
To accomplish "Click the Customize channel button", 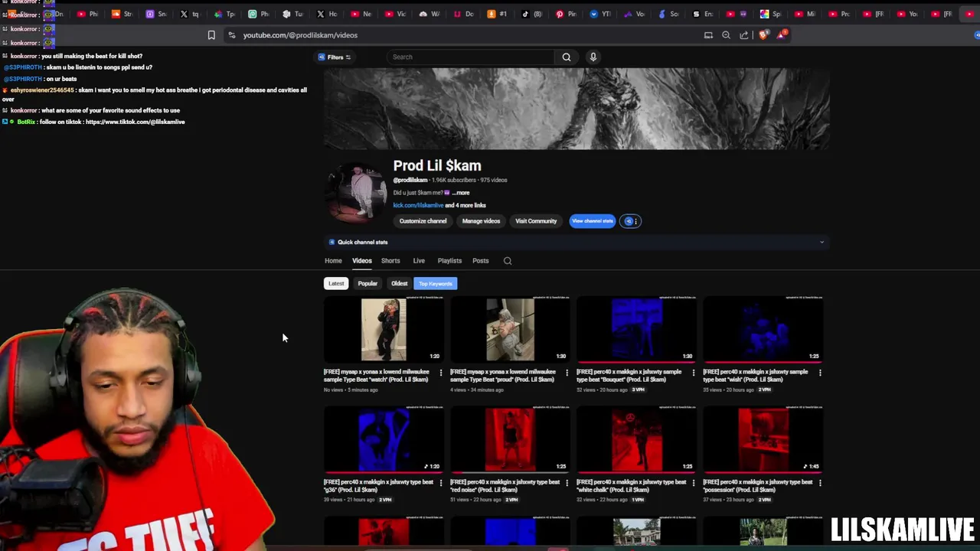I will click(423, 221).
